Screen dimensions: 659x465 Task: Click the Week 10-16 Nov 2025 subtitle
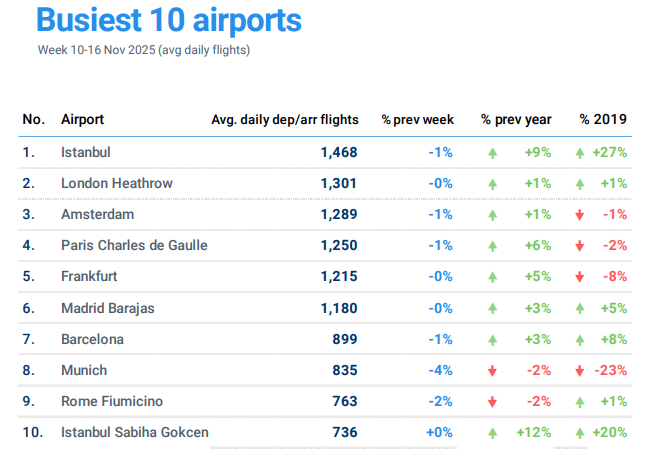pos(143,49)
